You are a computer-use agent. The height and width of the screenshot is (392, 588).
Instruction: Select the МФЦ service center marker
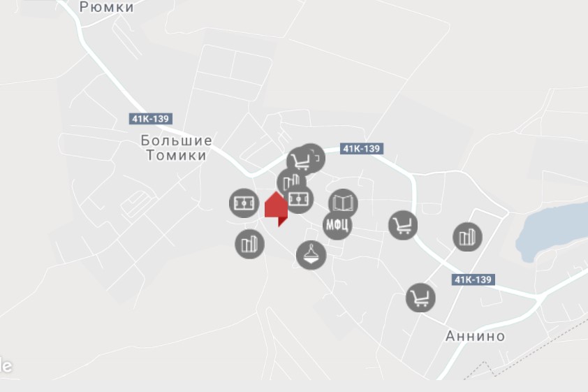[x=337, y=225]
